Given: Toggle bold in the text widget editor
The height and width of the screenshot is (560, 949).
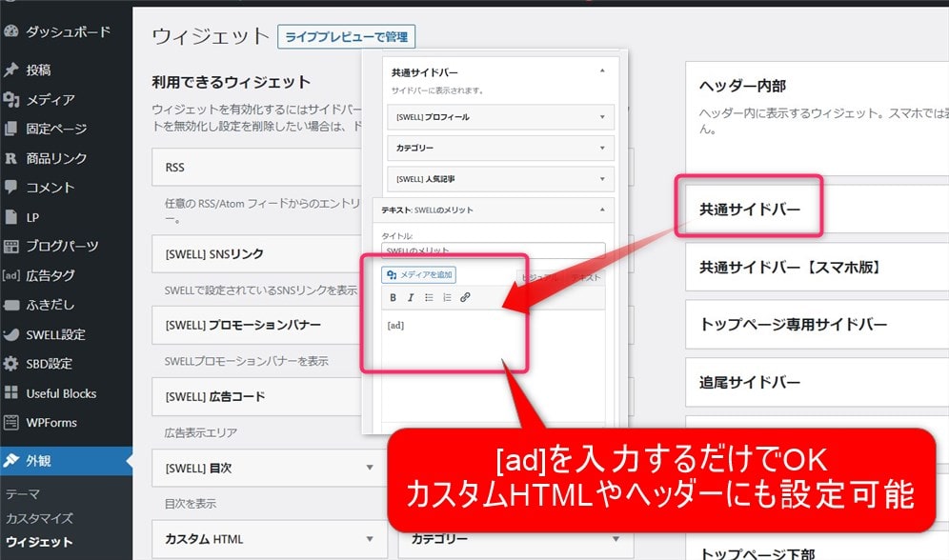Looking at the screenshot, I should (393, 297).
